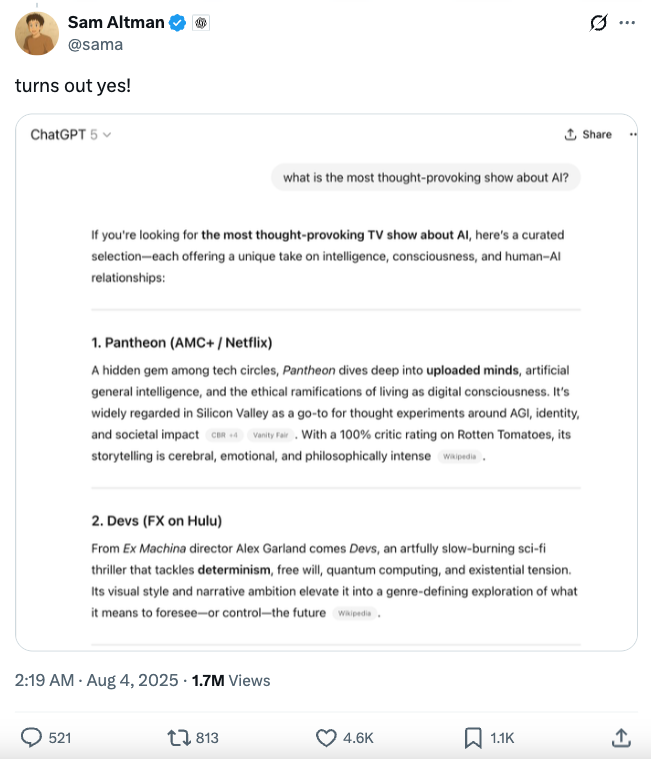Open the Vanity Fair source chip
Viewport: 651px width, 759px height.
click(x=270, y=435)
